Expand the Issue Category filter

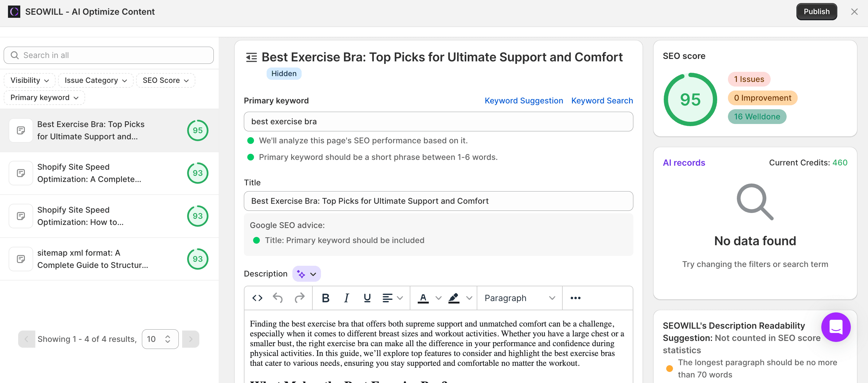click(96, 80)
